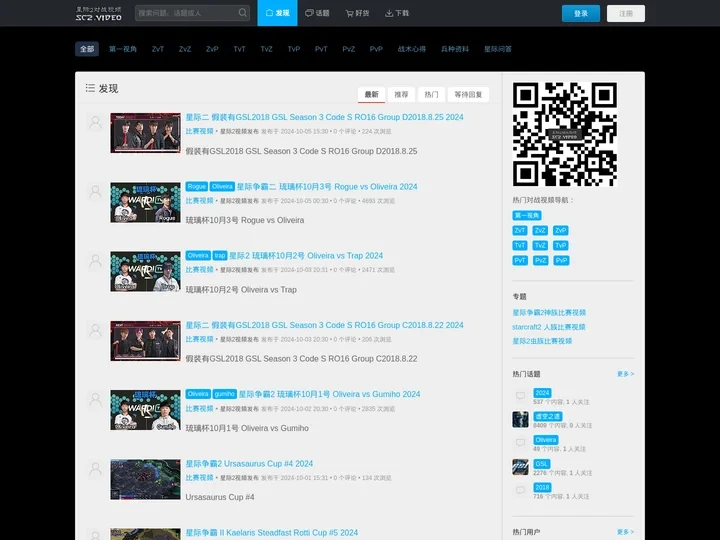Open Kaelaris Steadfast Rotti Cup #5 title
This screenshot has width=720, height=540.
coord(271,533)
